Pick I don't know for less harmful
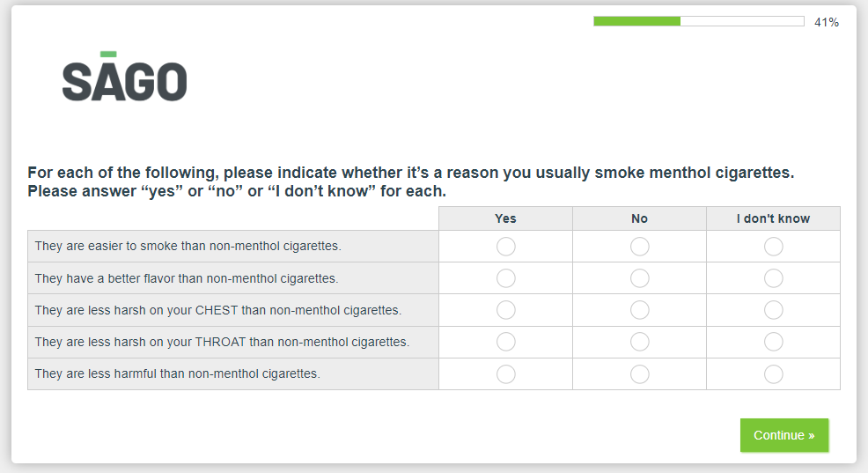 (x=773, y=374)
